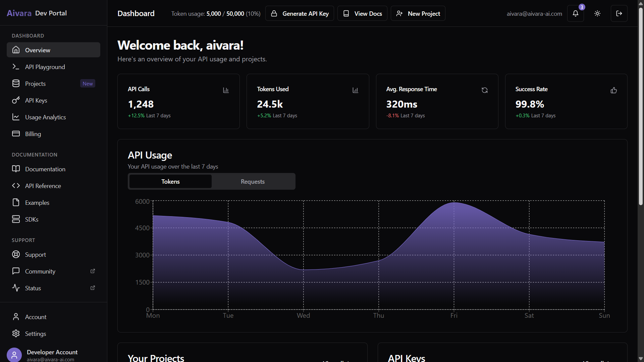The height and width of the screenshot is (362, 644).
Task: Click the New Project button
Action: (418, 13)
